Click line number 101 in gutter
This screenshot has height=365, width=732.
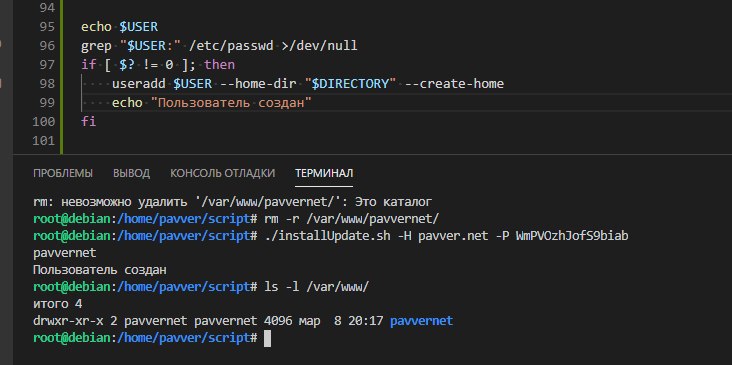44,140
